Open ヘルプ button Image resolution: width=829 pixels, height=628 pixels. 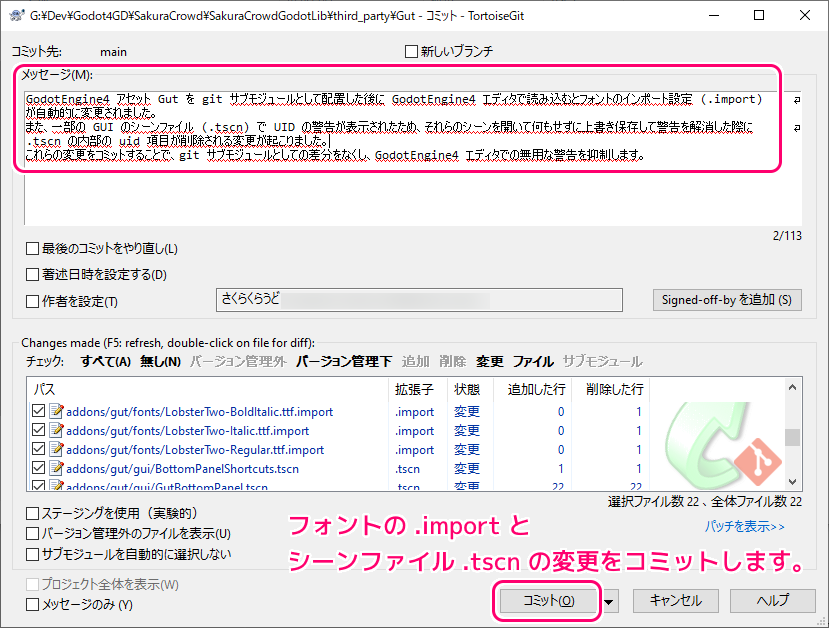pyautogui.click(x=772, y=601)
